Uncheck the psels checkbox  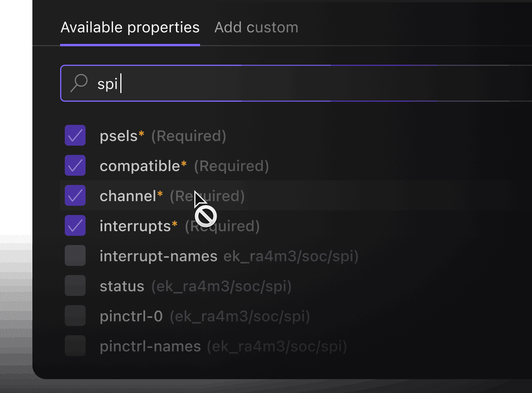[75, 135]
